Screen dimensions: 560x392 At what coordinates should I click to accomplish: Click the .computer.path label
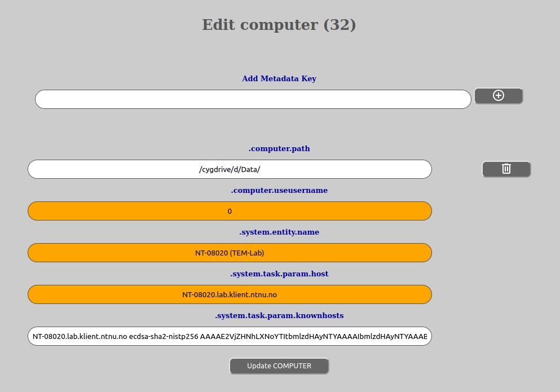(x=279, y=149)
